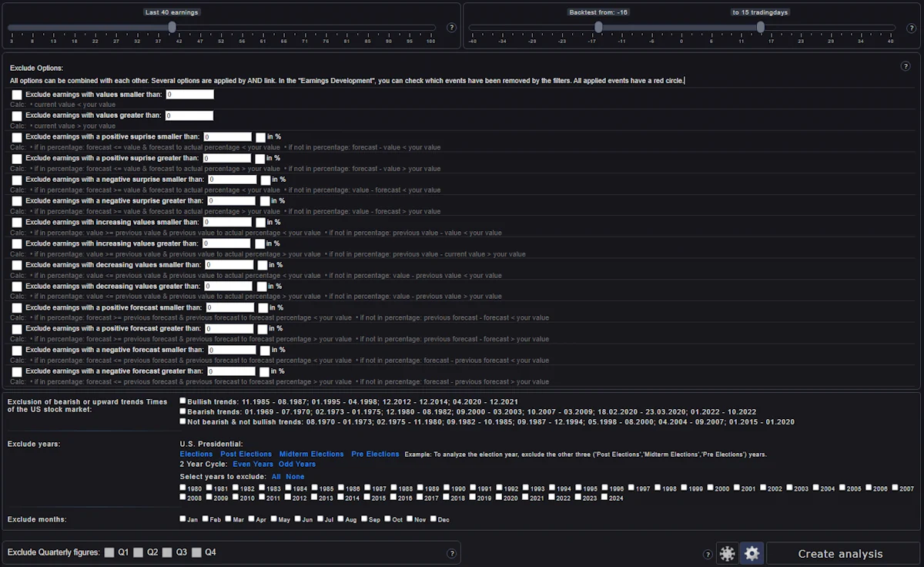Click the spiky gear icon beside Create analysis
The width and height of the screenshot is (924, 567).
[727, 553]
